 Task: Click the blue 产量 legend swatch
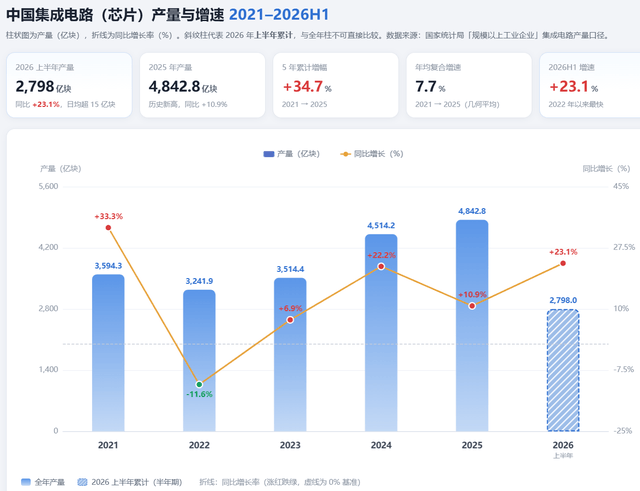(269, 154)
